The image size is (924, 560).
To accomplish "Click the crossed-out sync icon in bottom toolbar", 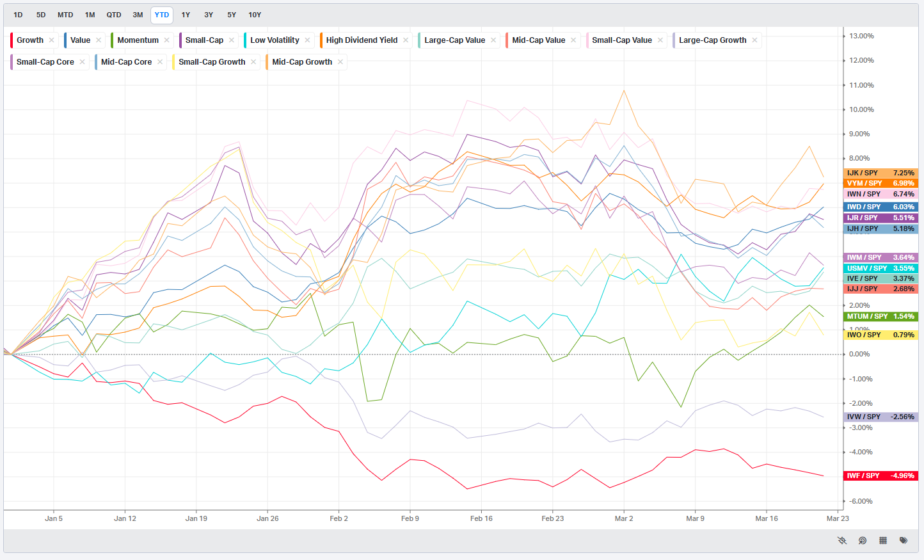I will [842, 541].
